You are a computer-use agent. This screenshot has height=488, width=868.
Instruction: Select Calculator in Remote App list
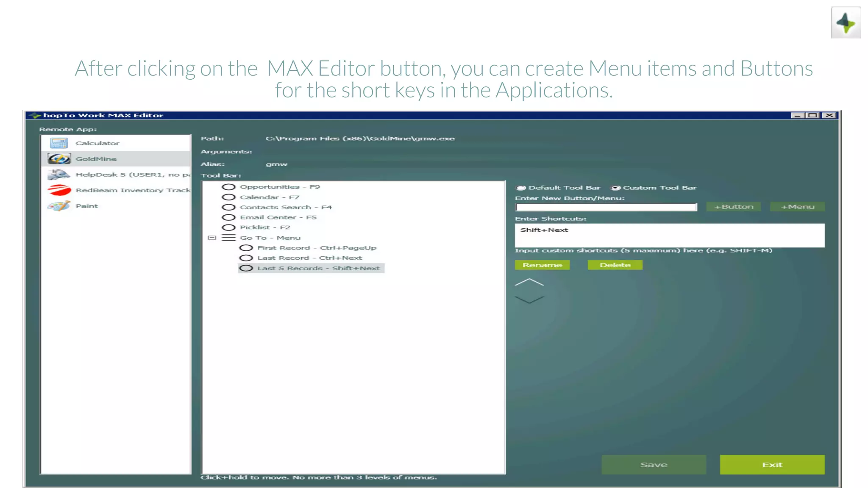(x=116, y=143)
